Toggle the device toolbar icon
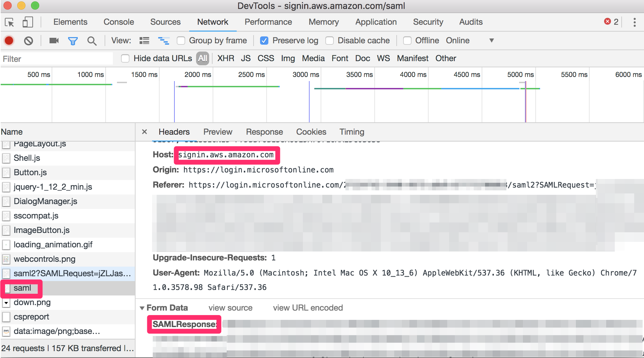Viewport: 644px width, 358px height. (x=28, y=22)
